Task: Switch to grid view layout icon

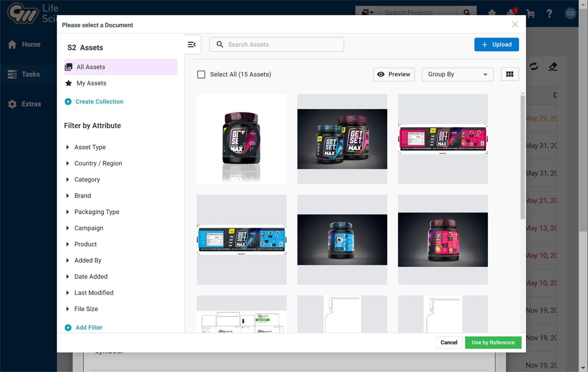Action: click(x=510, y=74)
